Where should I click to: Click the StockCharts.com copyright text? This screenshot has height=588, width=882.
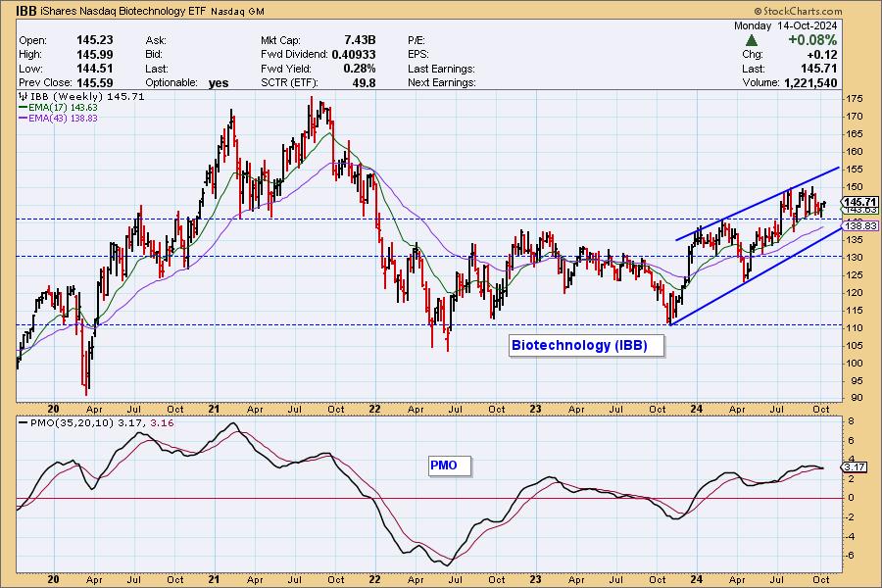(798, 11)
